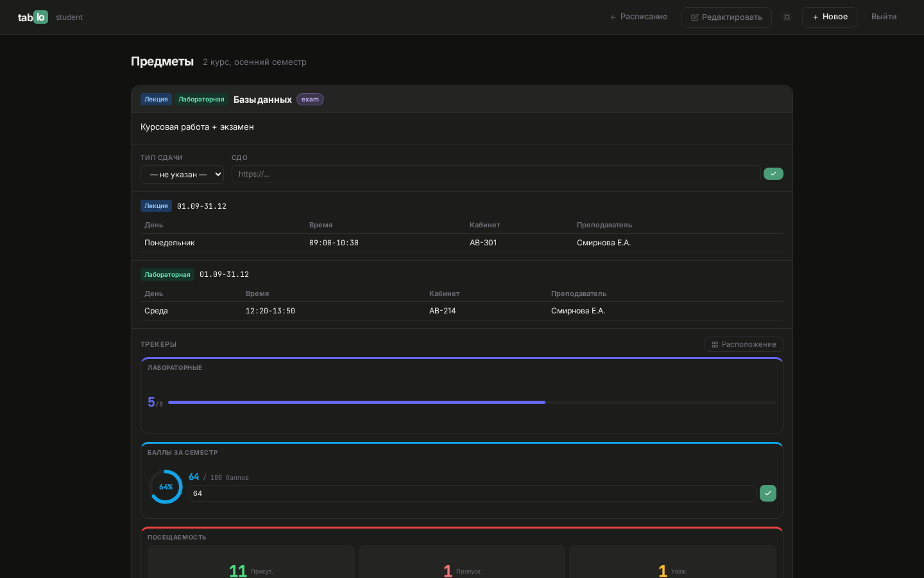
Task: Go back to Расписание link
Action: [x=638, y=17]
